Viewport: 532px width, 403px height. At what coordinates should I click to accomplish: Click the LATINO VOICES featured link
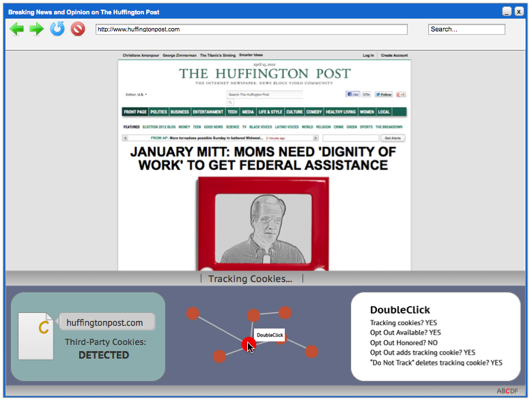[x=287, y=127]
